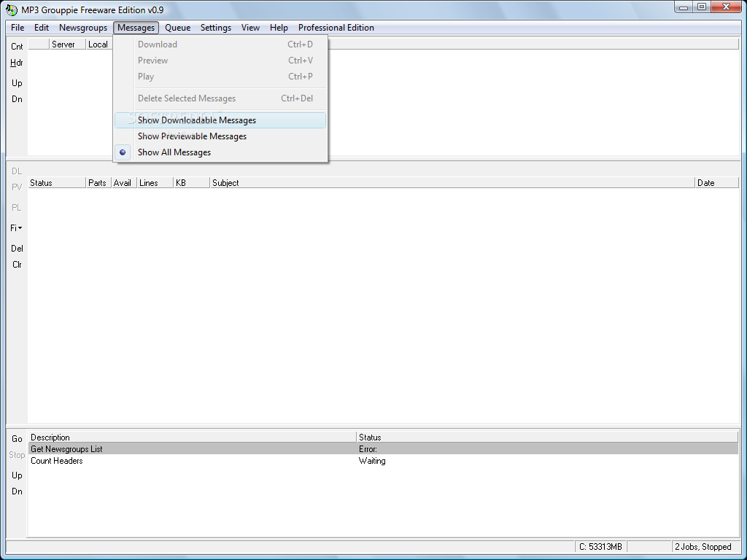Image resolution: width=747 pixels, height=560 pixels.
Task: Maximize the MP3 Grouppie window
Action: coord(702,7)
